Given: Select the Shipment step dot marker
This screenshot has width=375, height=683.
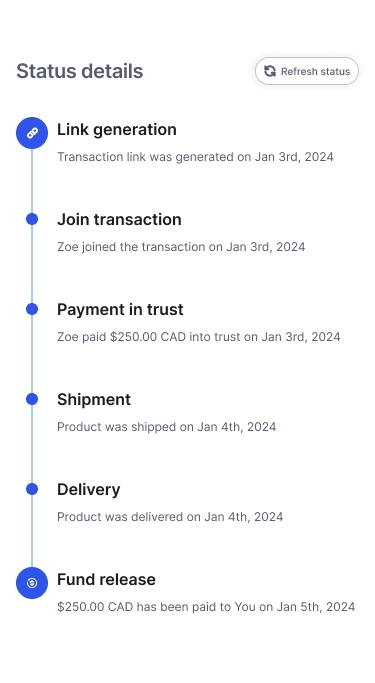Looking at the screenshot, I should coord(32,399).
